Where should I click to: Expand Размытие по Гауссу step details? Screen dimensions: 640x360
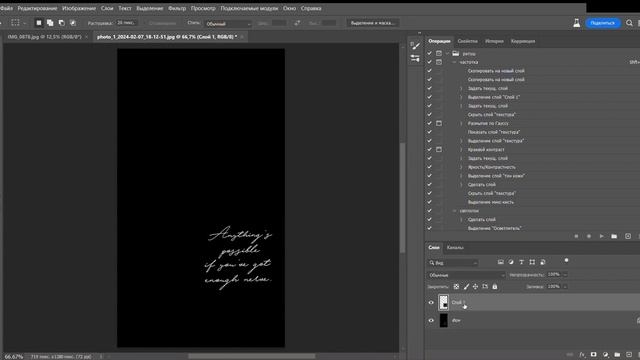462,123
